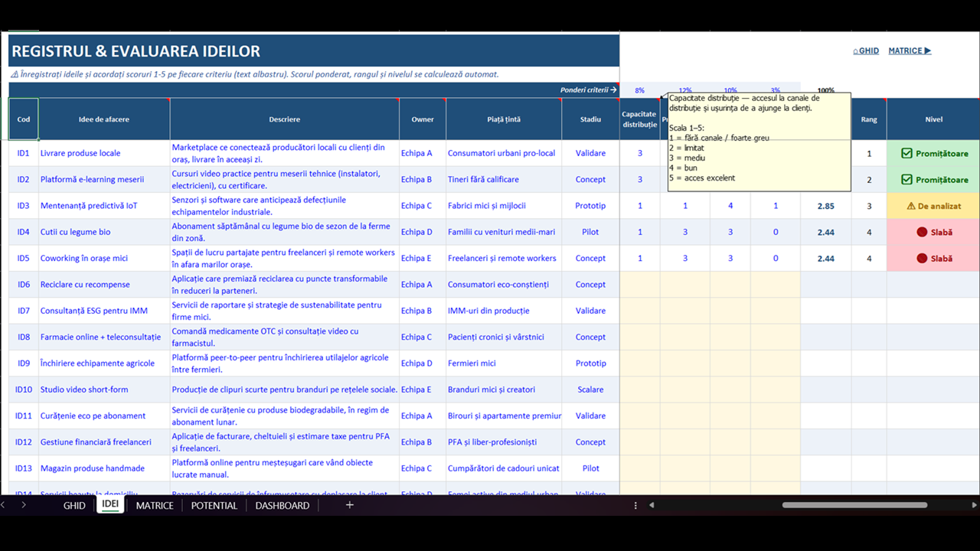Select the Stadiu column header
Screen dimensions: 980x551
pyautogui.click(x=590, y=119)
